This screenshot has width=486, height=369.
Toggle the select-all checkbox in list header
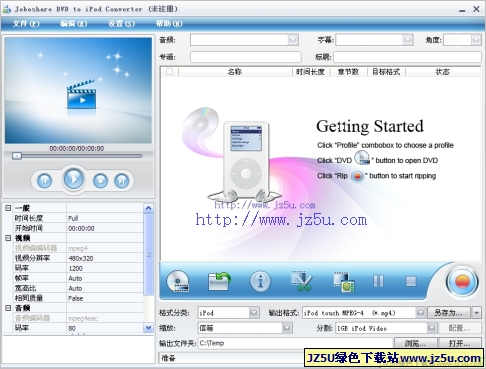(169, 72)
